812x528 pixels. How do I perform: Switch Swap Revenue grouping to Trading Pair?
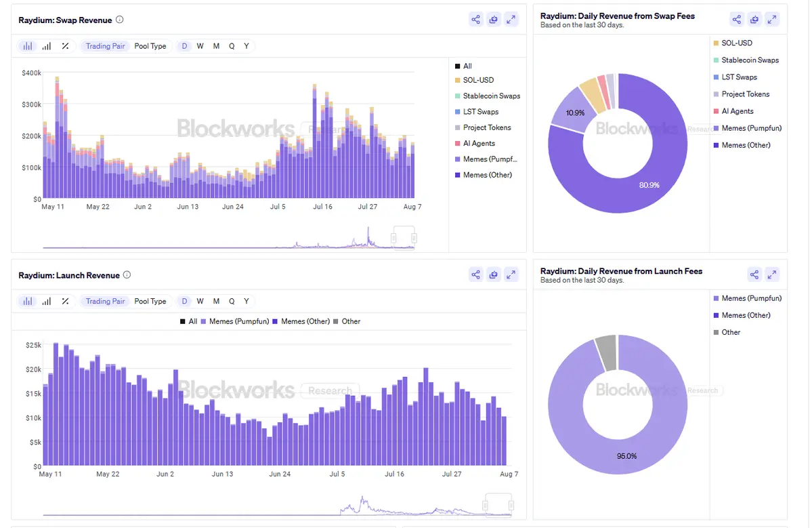pos(105,46)
